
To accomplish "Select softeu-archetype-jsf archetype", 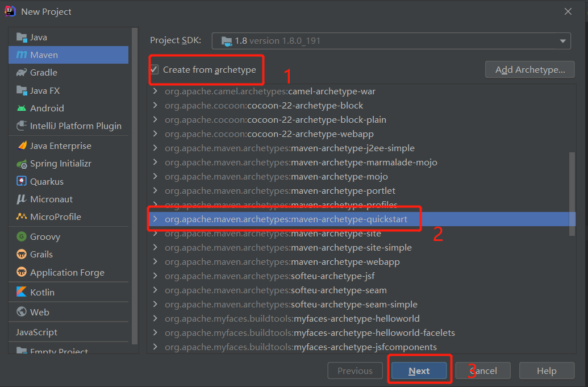I will 270,276.
